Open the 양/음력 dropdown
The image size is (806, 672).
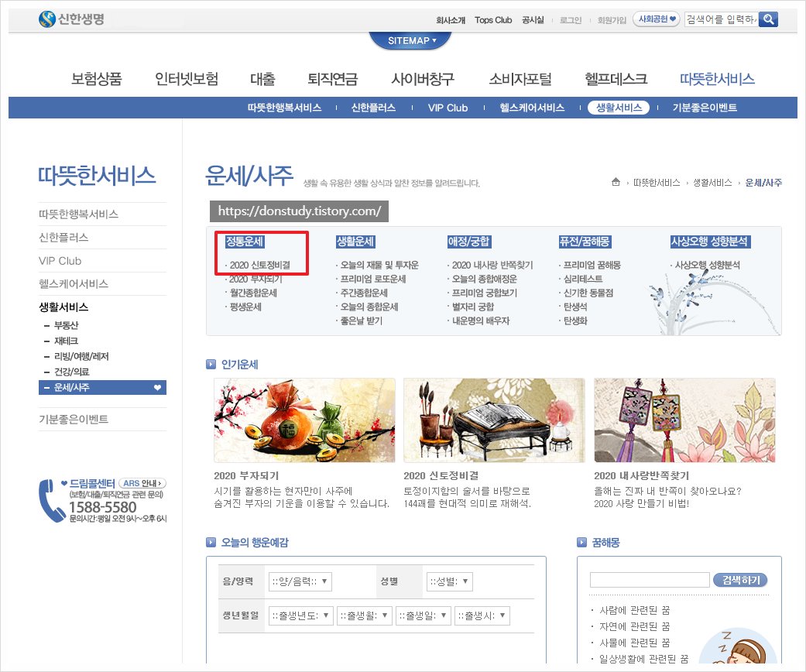pos(300,581)
